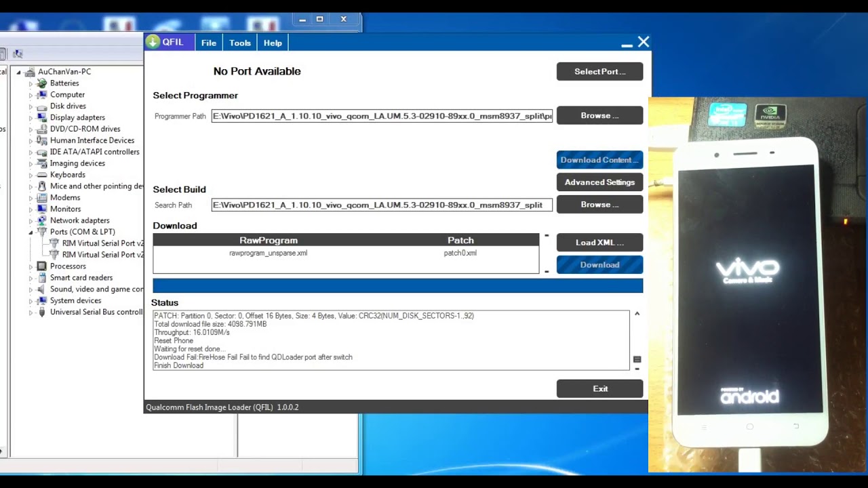Click the green QFIL logo icon
868x488 pixels.
(x=153, y=42)
